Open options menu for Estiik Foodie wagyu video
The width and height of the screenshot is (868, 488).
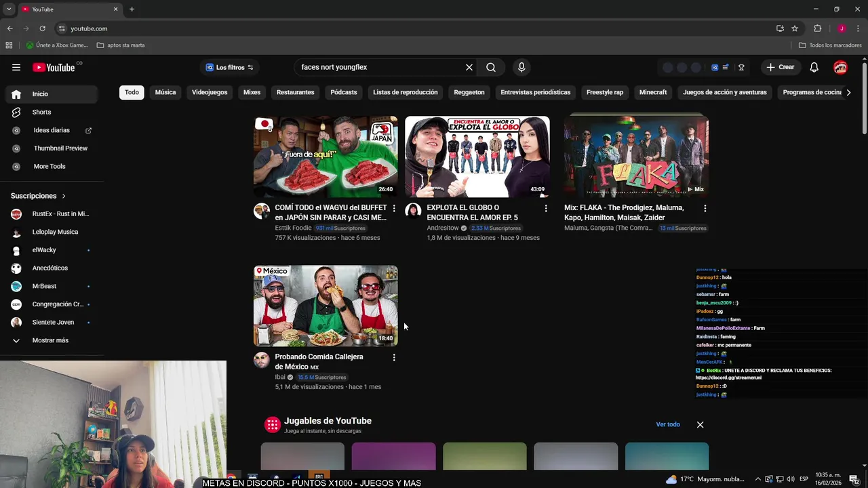tap(394, 208)
